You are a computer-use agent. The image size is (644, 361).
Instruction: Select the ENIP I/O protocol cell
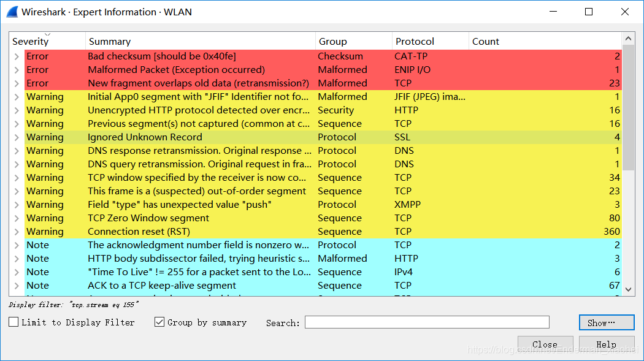point(412,70)
